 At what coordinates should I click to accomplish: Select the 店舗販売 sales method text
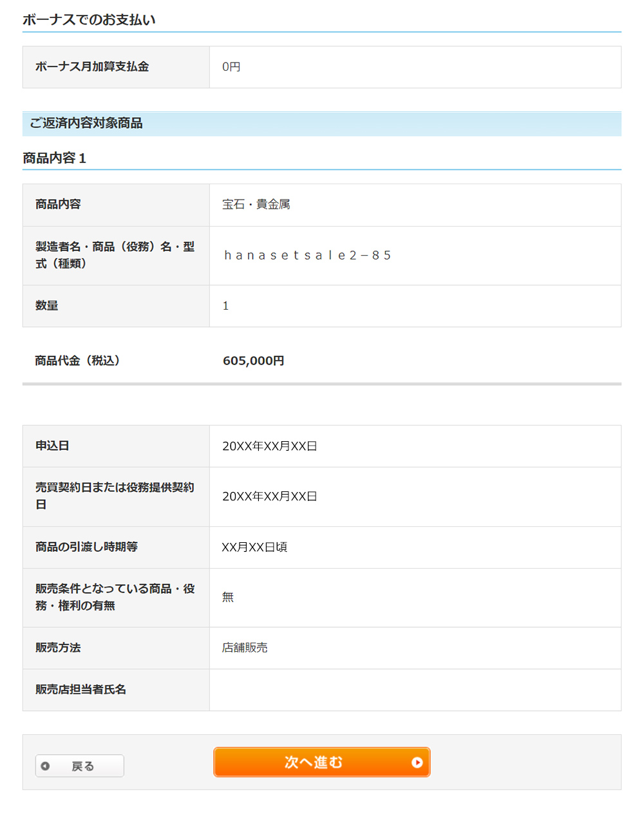point(245,648)
